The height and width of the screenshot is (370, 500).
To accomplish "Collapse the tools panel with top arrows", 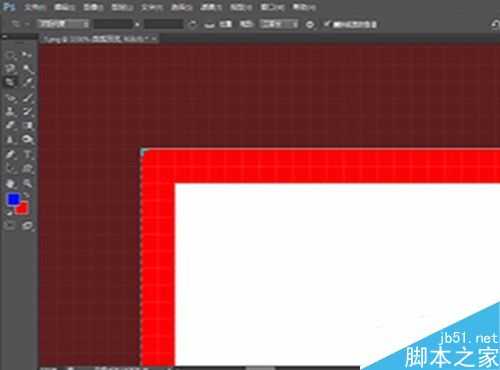I will click(5, 37).
